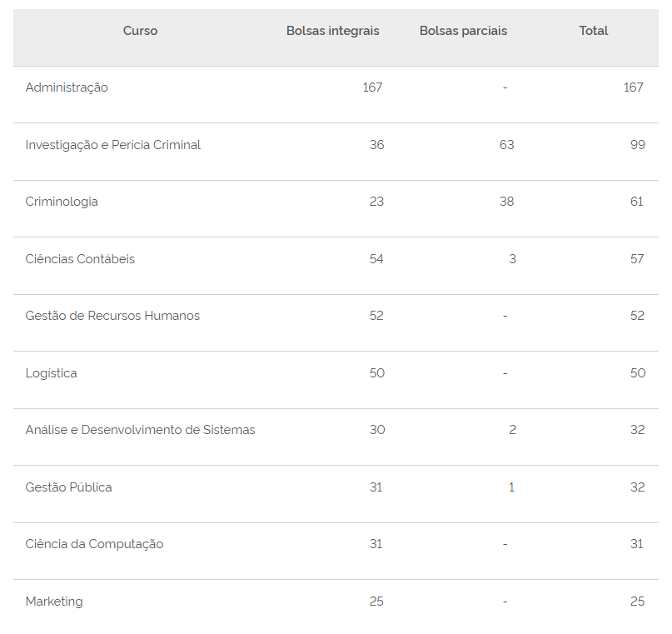Select the Ciência da Computação row label
The width and height of the screenshot is (672, 634).
94,544
